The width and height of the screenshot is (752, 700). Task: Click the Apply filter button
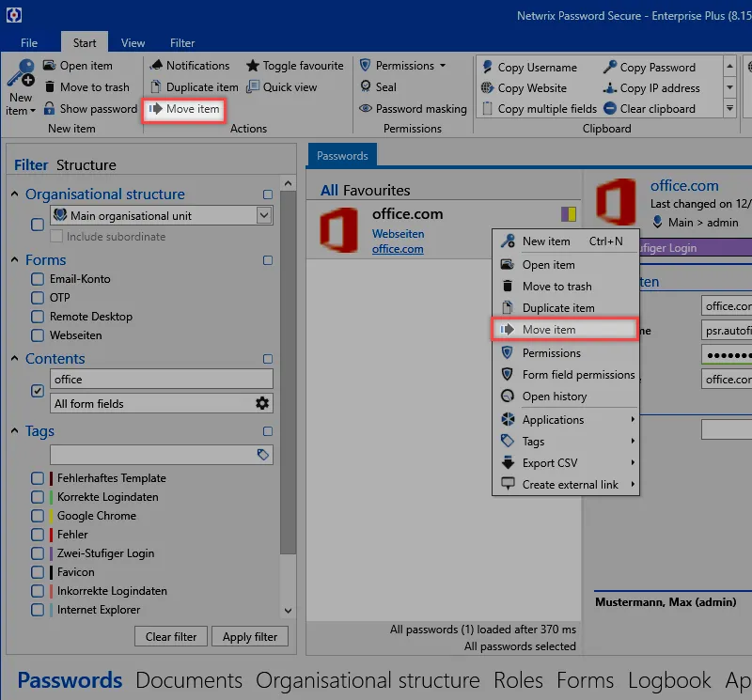pos(250,636)
